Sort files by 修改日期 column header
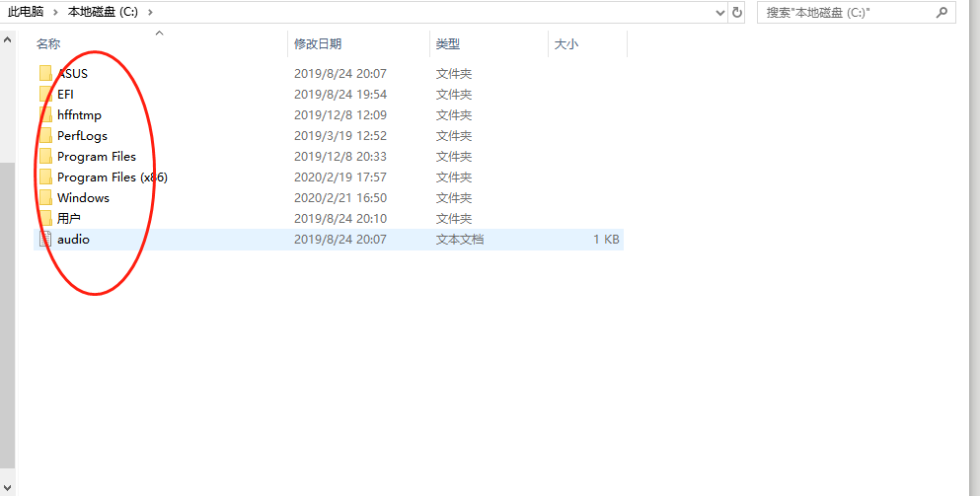This screenshot has width=980, height=496. [318, 44]
